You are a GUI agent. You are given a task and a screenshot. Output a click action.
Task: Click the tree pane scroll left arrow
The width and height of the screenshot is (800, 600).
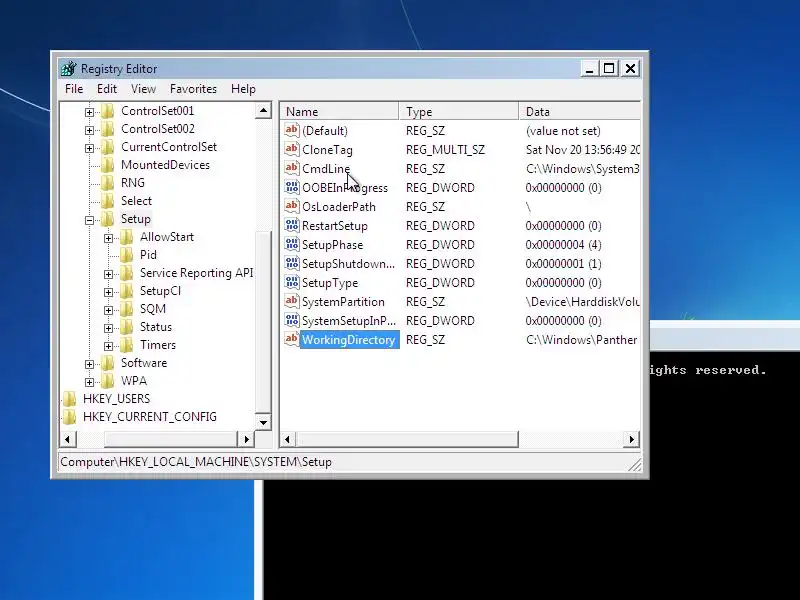(x=68, y=439)
